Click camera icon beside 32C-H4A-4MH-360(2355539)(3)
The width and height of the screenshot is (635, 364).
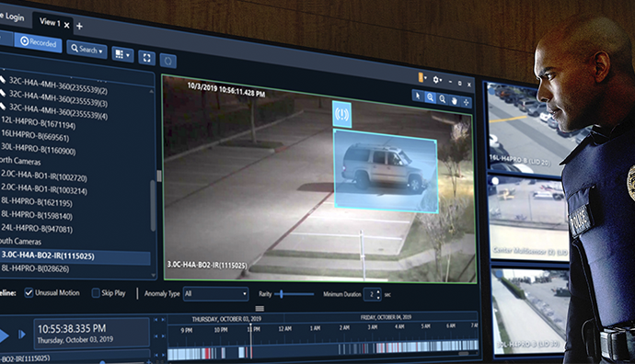coord(3,94)
